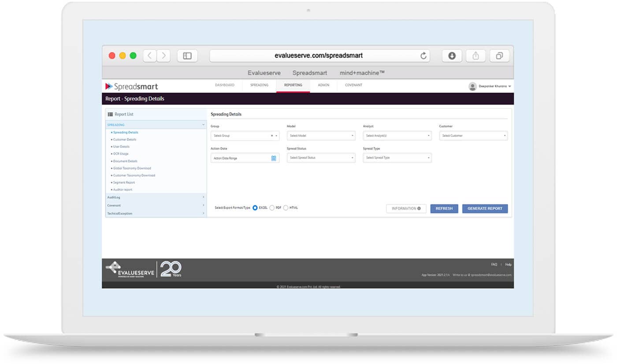Clear the Group selection with the x icon

point(272,136)
